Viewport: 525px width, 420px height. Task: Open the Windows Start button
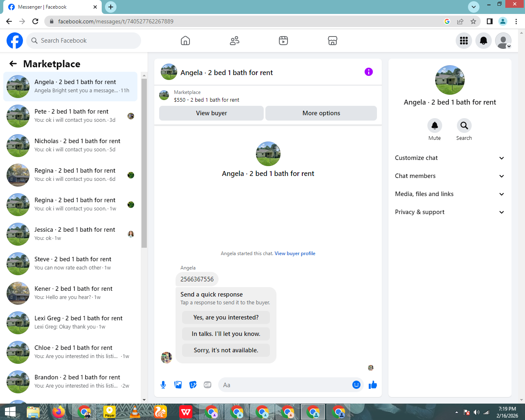[x=10, y=412]
